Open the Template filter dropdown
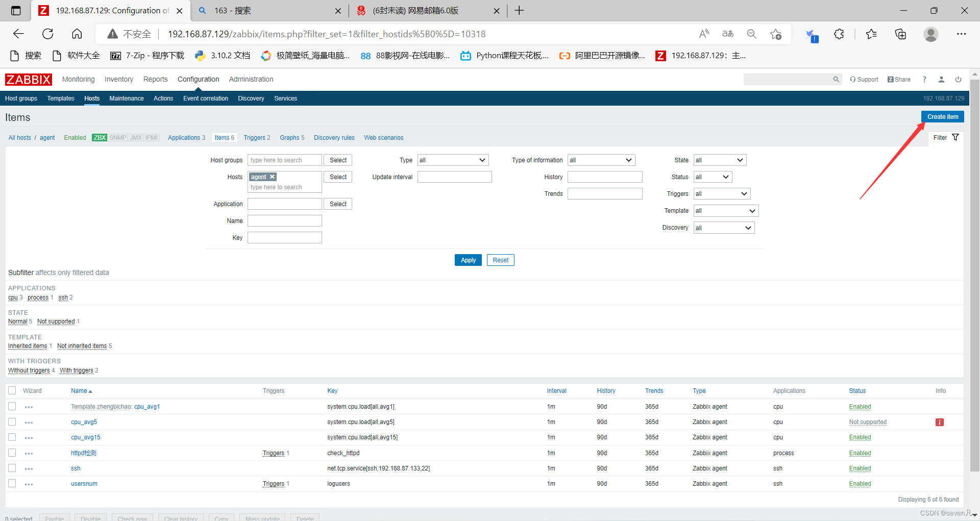Image resolution: width=980 pixels, height=521 pixels. click(726, 211)
